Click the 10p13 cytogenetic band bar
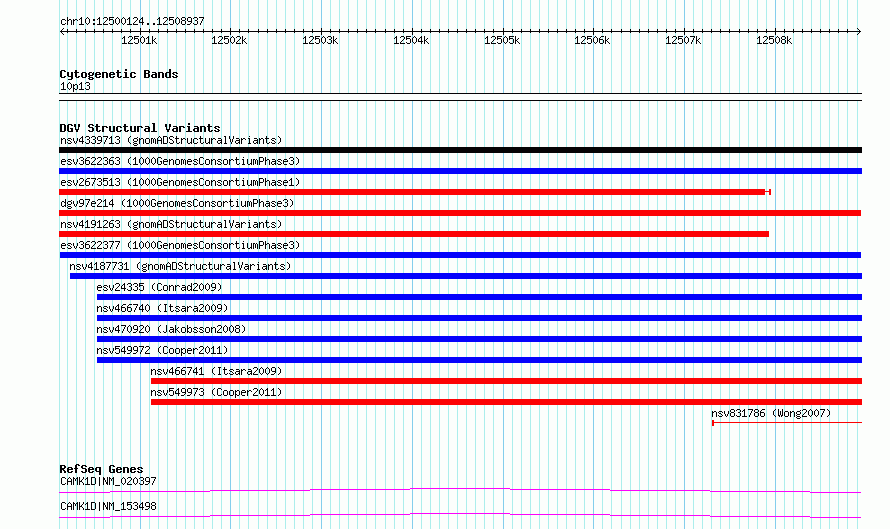Screen dimensions: 890x529 tap(460, 97)
